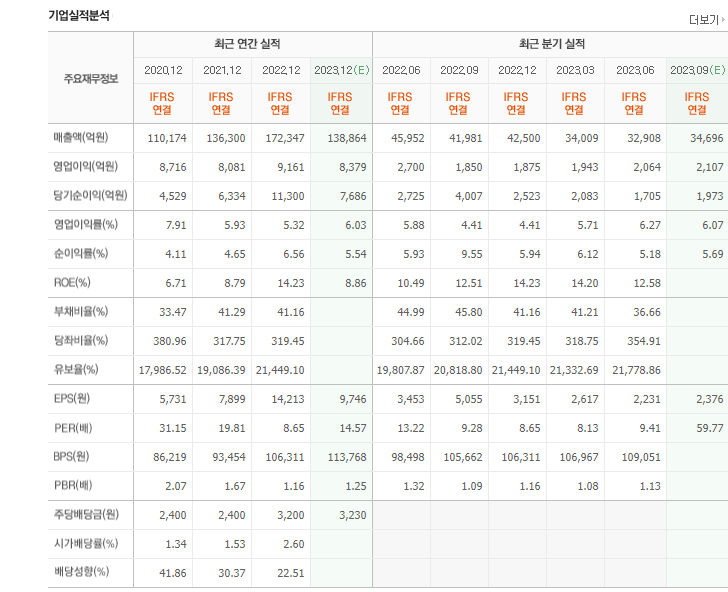Viewport: 728px width, 592px height.
Task: Click net income value 11,300
Action: [x=288, y=196]
